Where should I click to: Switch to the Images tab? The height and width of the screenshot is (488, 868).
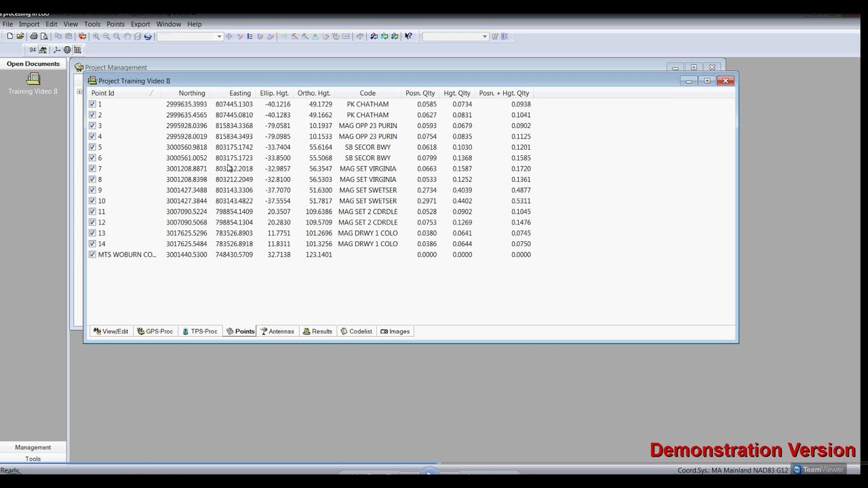[x=395, y=331]
